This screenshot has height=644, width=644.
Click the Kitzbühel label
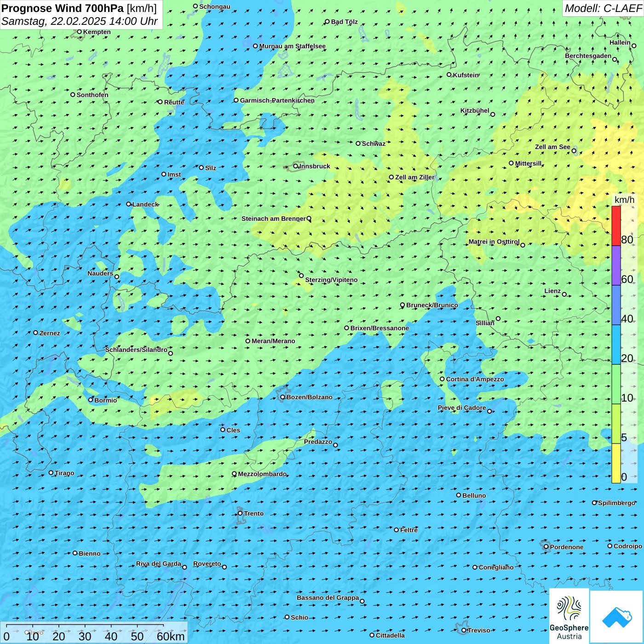(475, 110)
